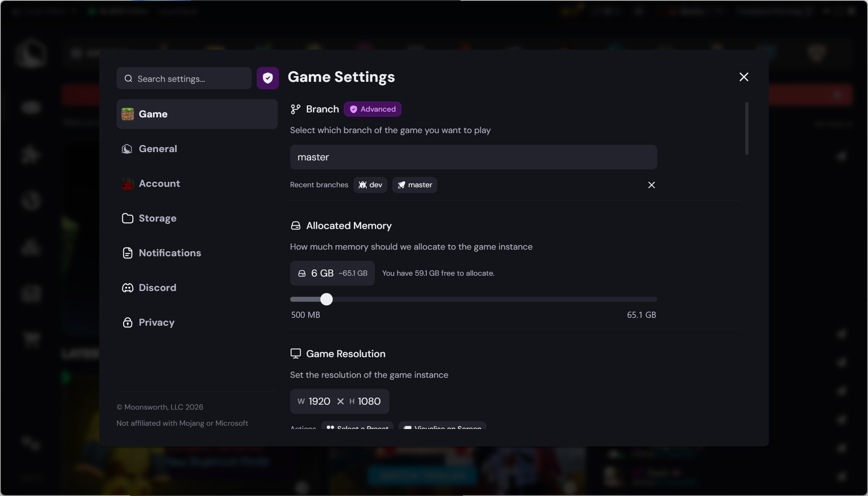The image size is (868, 496).
Task: Click the Advanced badge next to Branch
Action: 372,109
